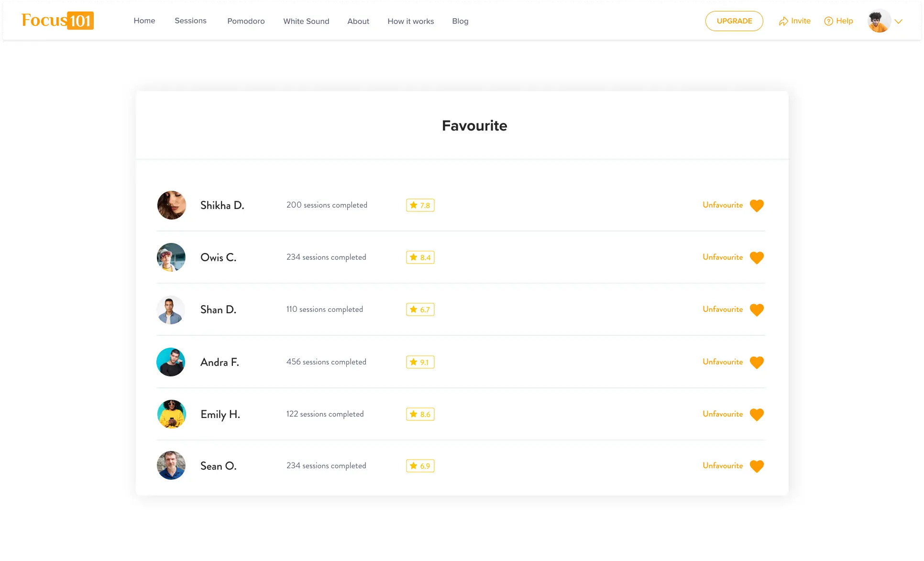Open Emily H.'s profile picture
This screenshot has width=924, height=561.
[171, 414]
